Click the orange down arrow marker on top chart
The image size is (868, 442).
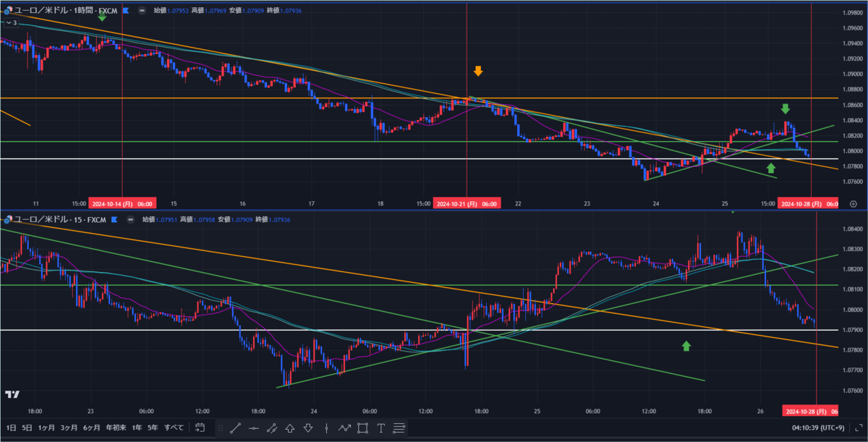point(477,70)
